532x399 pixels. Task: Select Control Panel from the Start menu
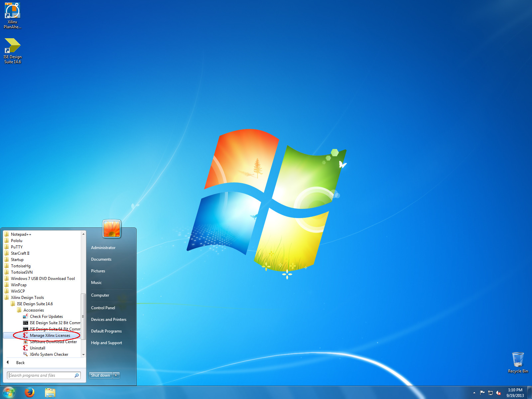coord(103,308)
